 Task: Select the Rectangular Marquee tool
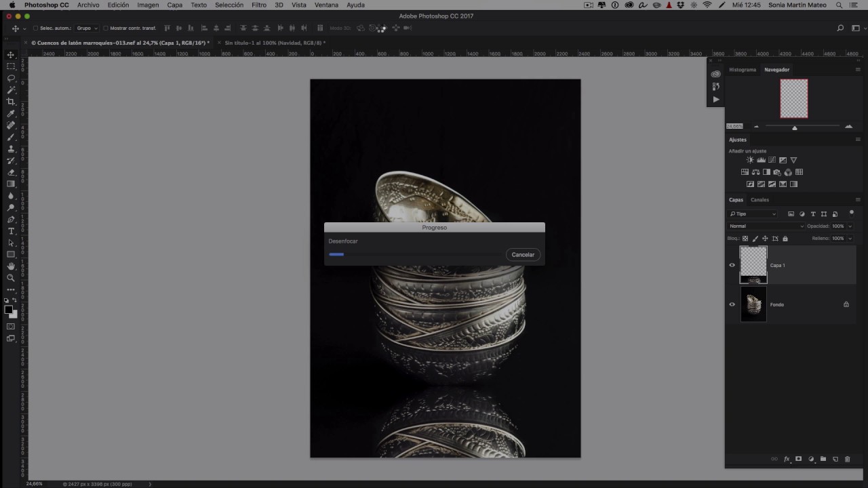coord(11,66)
